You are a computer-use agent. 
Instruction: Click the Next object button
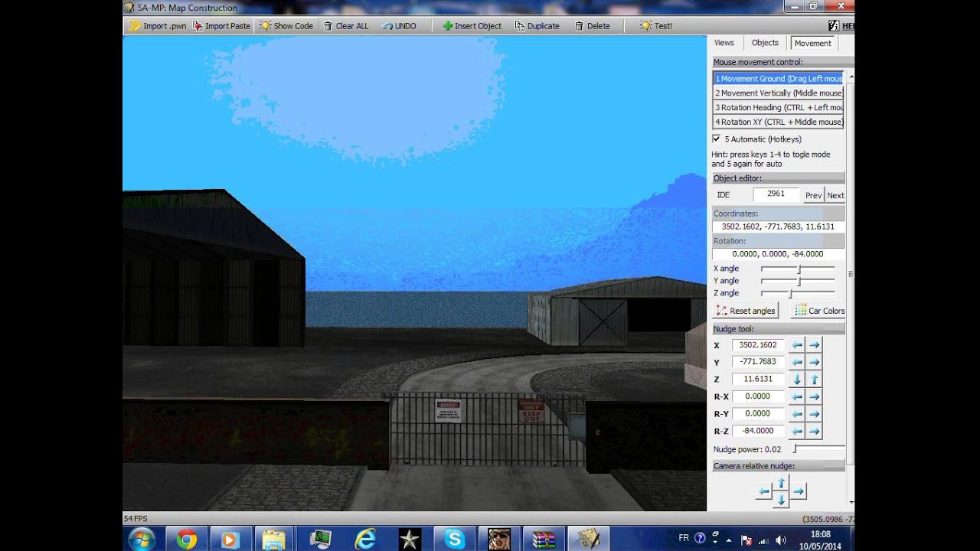[x=835, y=195]
